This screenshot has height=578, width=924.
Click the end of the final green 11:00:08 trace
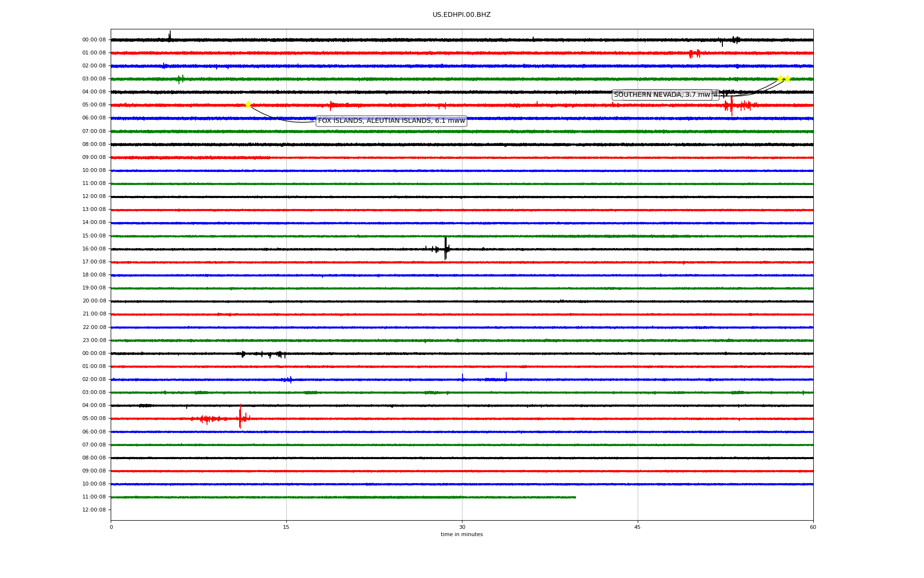tap(575, 497)
